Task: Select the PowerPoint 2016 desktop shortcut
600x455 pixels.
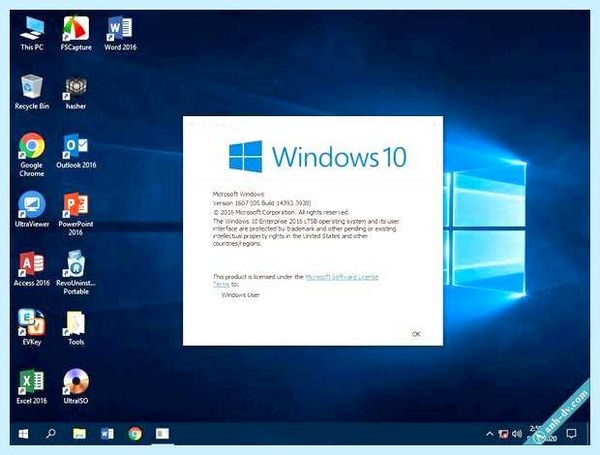Action: click(x=76, y=214)
